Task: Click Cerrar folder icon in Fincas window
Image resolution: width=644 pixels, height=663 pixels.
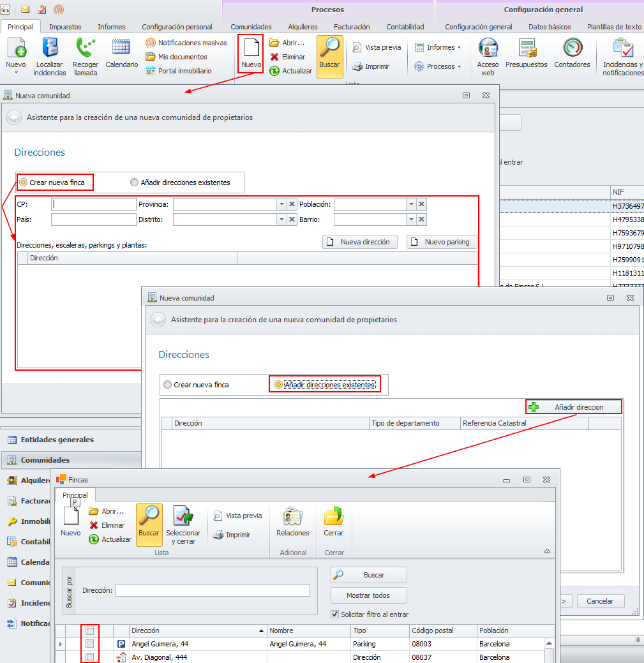Action: click(x=334, y=522)
